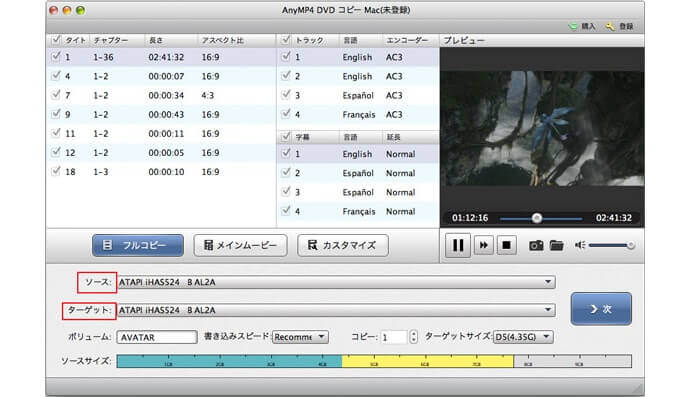Screen dimensions: 696x397
Task: Select audio track 2 English language cell
Action: pos(357,76)
